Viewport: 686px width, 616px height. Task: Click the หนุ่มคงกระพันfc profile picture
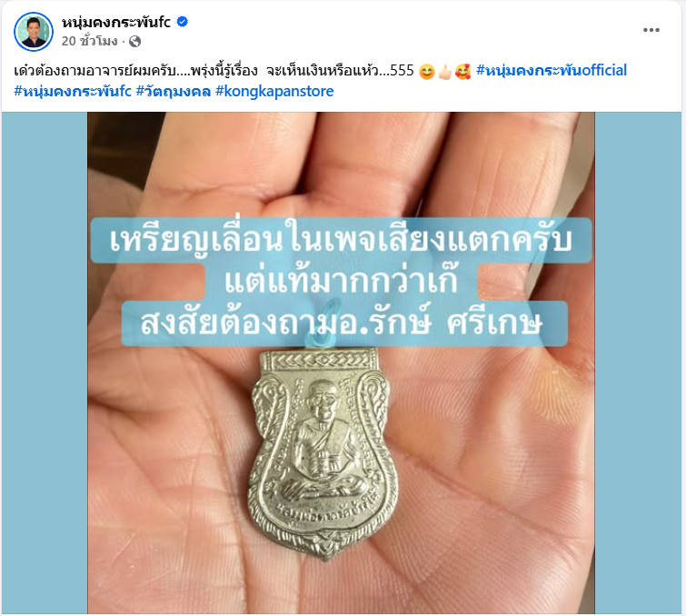[34, 32]
